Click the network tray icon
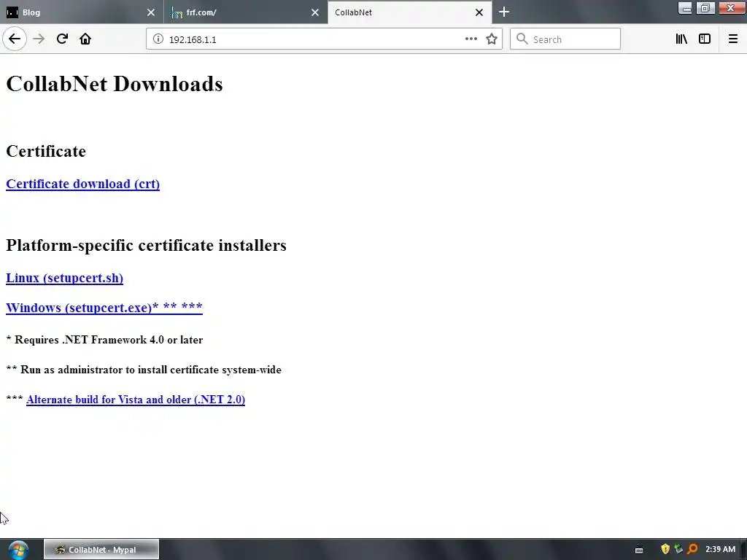 point(678,550)
